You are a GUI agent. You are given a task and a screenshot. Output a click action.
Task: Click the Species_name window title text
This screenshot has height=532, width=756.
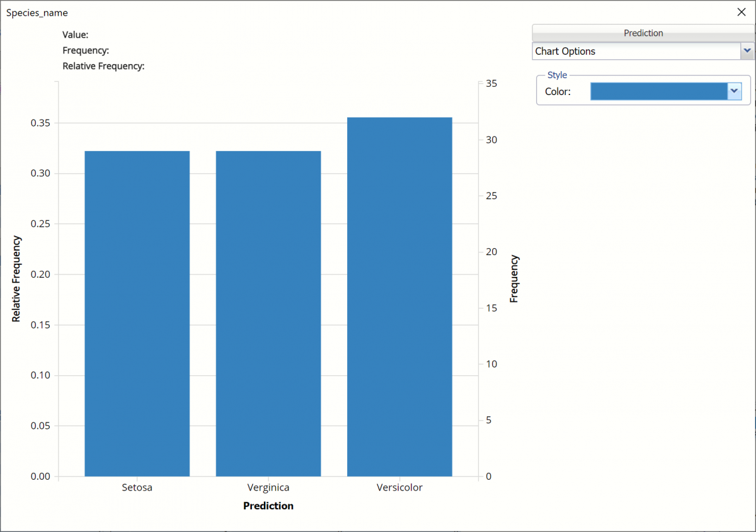pyautogui.click(x=37, y=13)
